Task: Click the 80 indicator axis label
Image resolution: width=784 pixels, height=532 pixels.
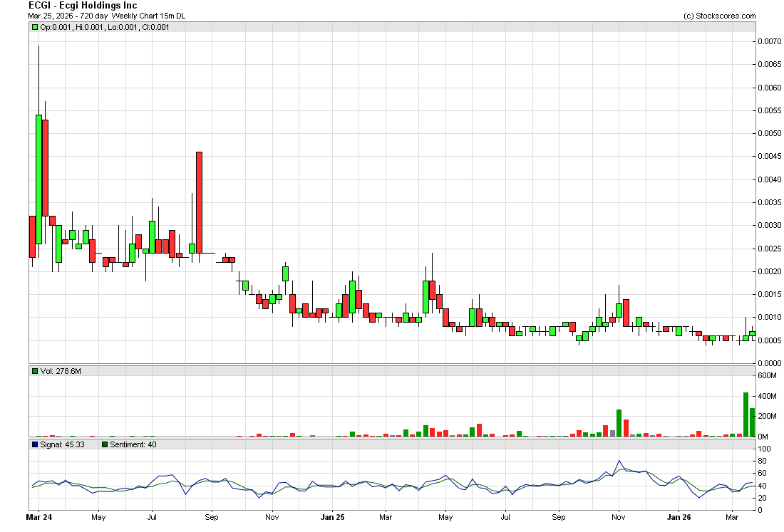Action: pos(762,461)
